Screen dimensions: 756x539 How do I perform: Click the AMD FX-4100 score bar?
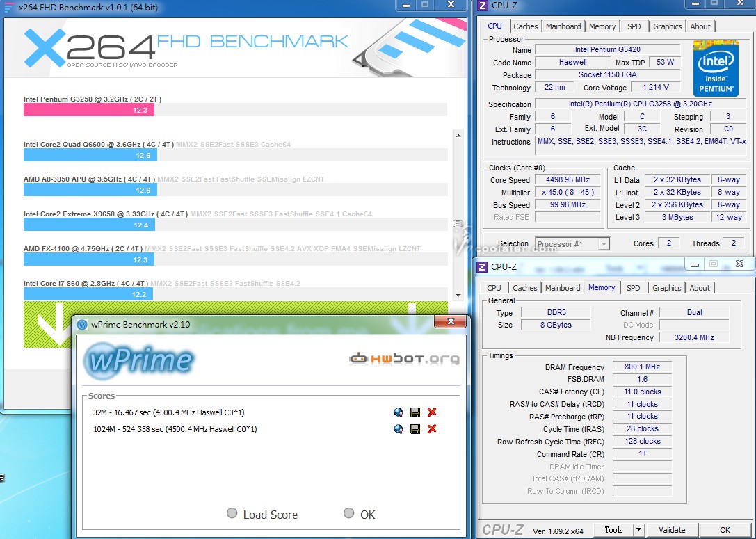pos(89,259)
